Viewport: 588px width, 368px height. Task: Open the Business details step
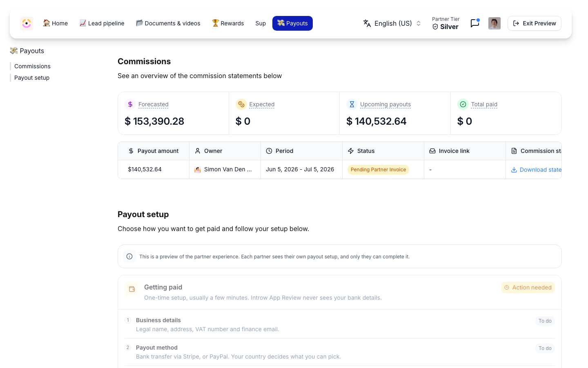pos(340,324)
